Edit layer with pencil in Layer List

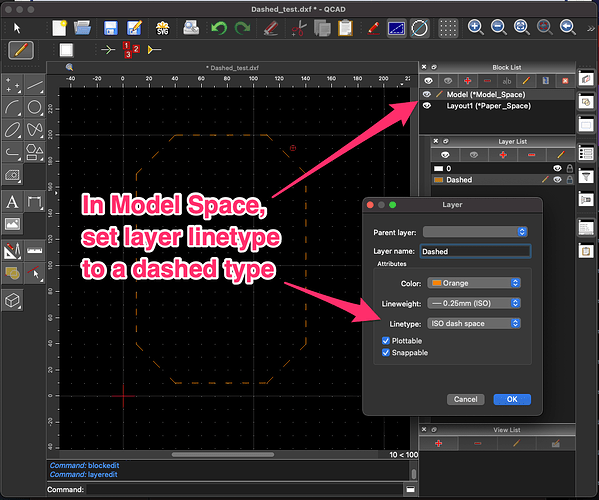point(560,155)
